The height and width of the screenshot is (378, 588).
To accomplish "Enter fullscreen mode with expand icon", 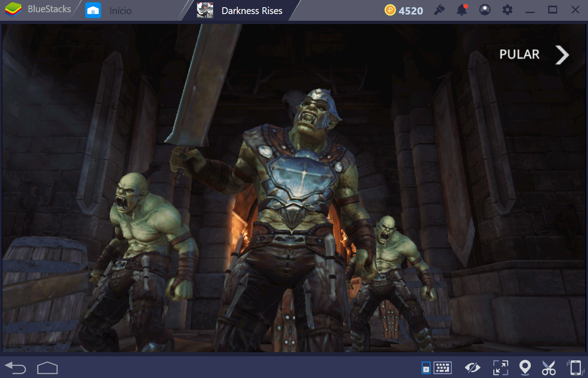I will [x=501, y=368].
